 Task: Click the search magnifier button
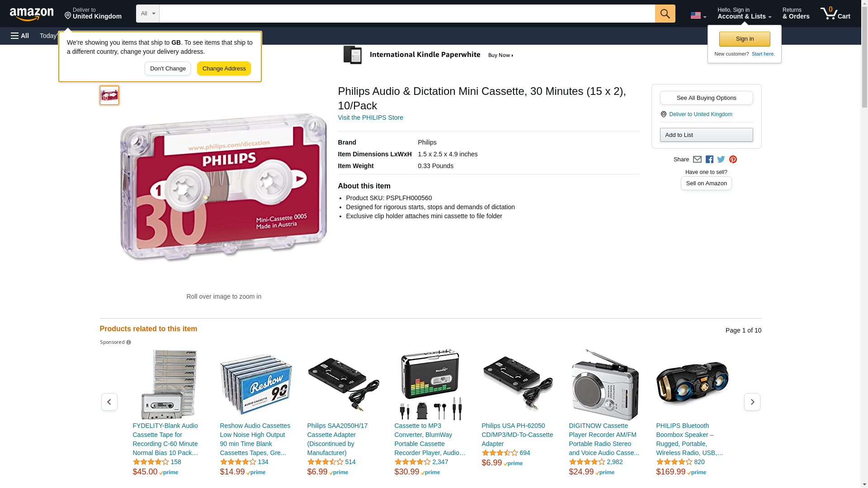coord(665,14)
